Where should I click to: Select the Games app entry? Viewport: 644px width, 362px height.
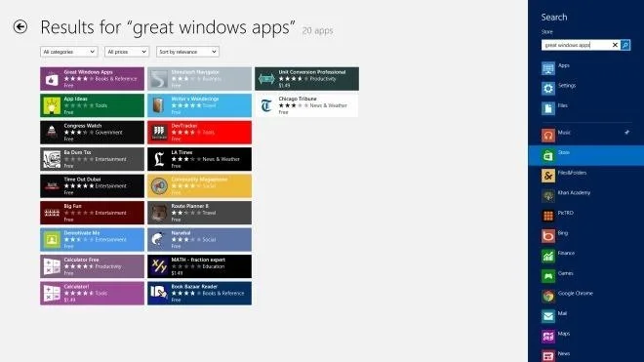click(586, 276)
